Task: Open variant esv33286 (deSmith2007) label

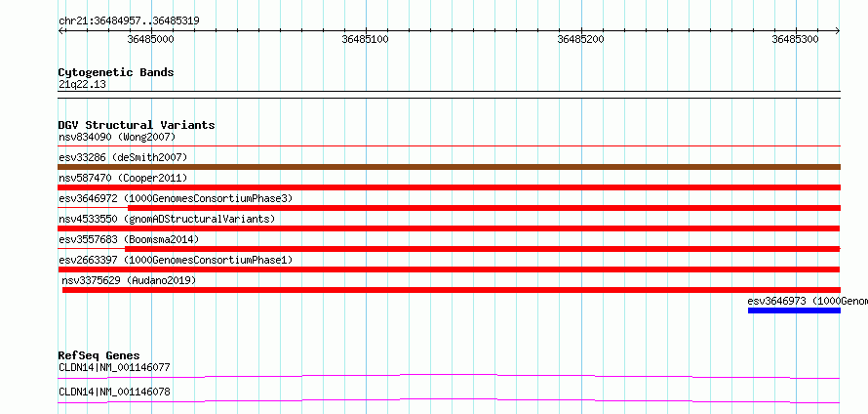Action: (x=123, y=157)
